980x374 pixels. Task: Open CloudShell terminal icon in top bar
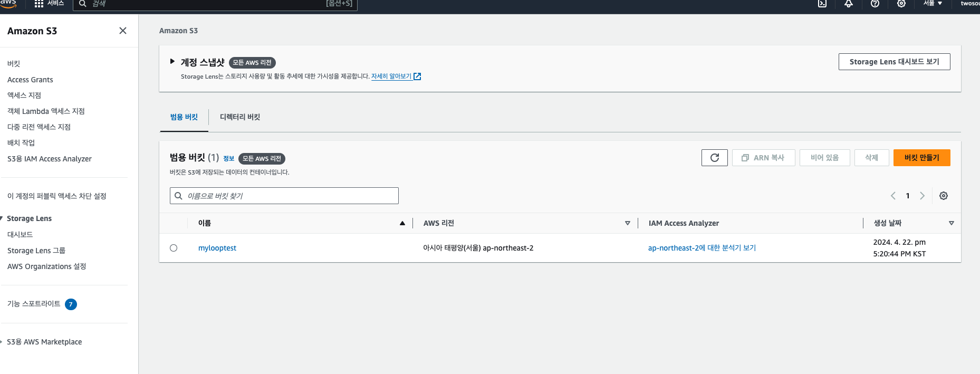tap(822, 4)
